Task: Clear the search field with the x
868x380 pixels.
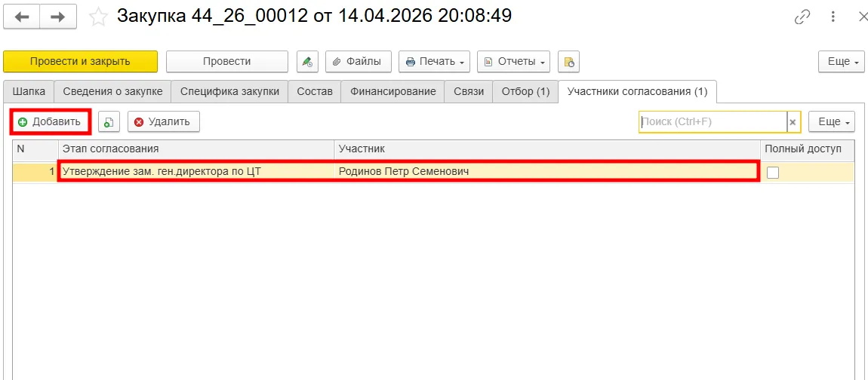Action: click(793, 122)
